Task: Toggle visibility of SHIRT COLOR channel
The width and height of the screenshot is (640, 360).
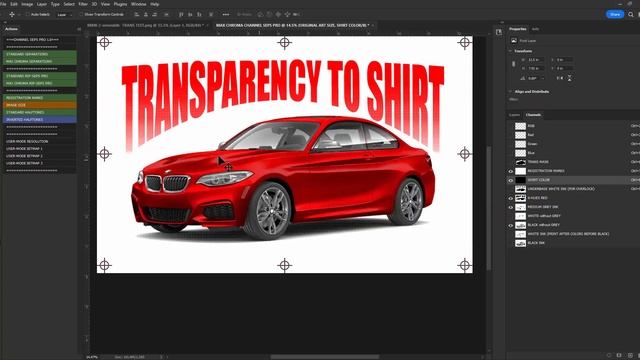Action: coord(511,180)
